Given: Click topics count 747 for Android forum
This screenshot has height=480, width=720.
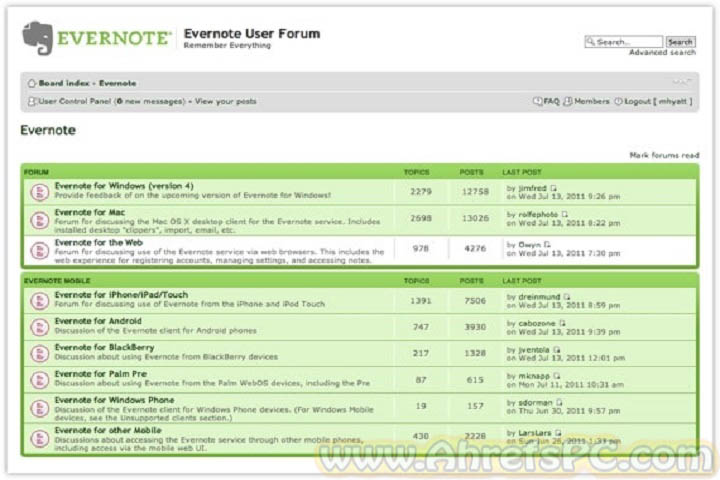Looking at the screenshot, I should 421,327.
